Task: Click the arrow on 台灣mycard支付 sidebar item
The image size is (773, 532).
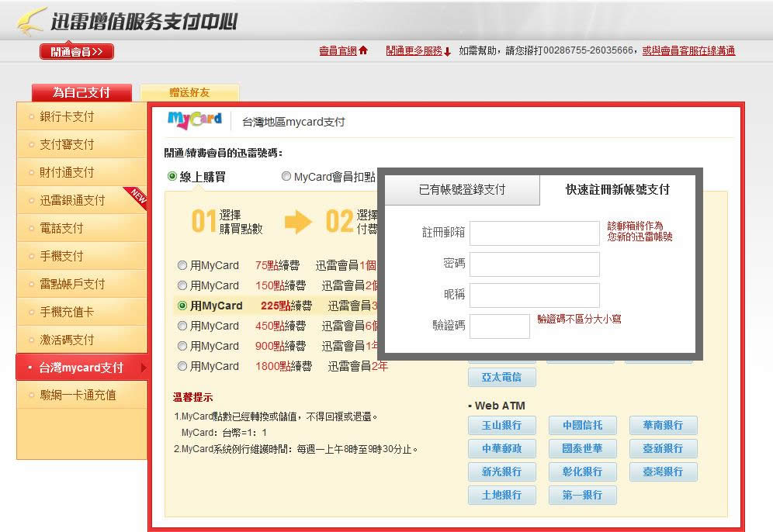Action: point(144,368)
